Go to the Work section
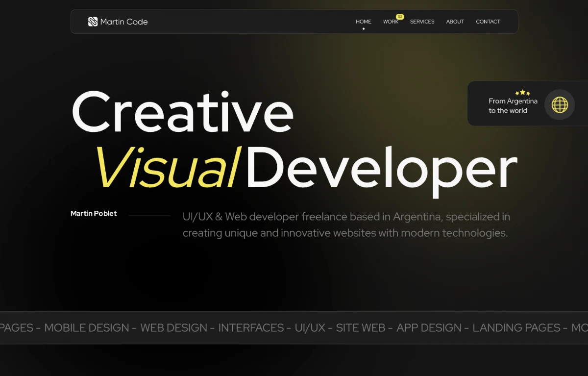 coord(390,22)
